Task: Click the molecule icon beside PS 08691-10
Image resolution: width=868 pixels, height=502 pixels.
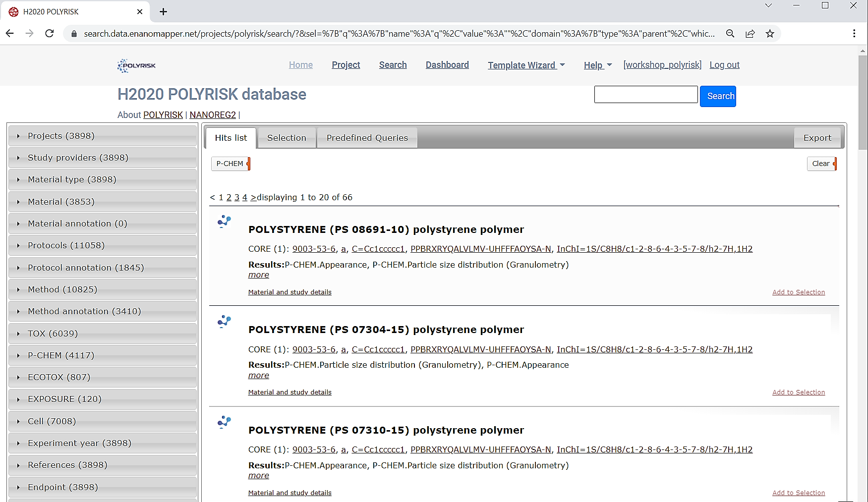Action: pyautogui.click(x=224, y=222)
